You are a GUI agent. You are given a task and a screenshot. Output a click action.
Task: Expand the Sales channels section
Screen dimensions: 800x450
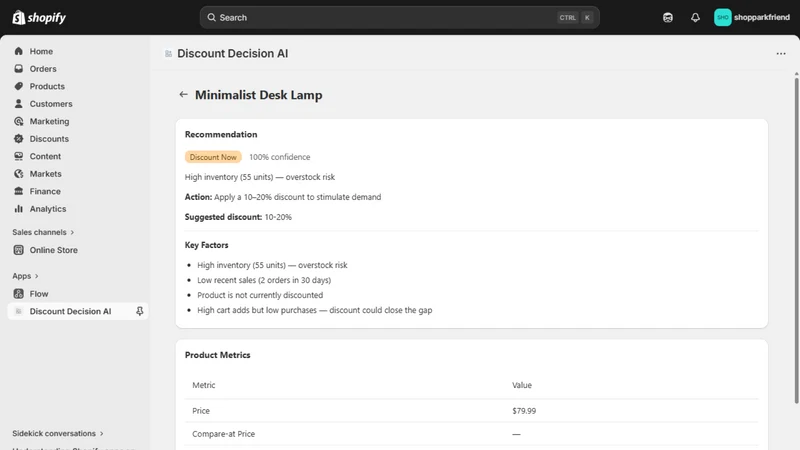(43, 232)
